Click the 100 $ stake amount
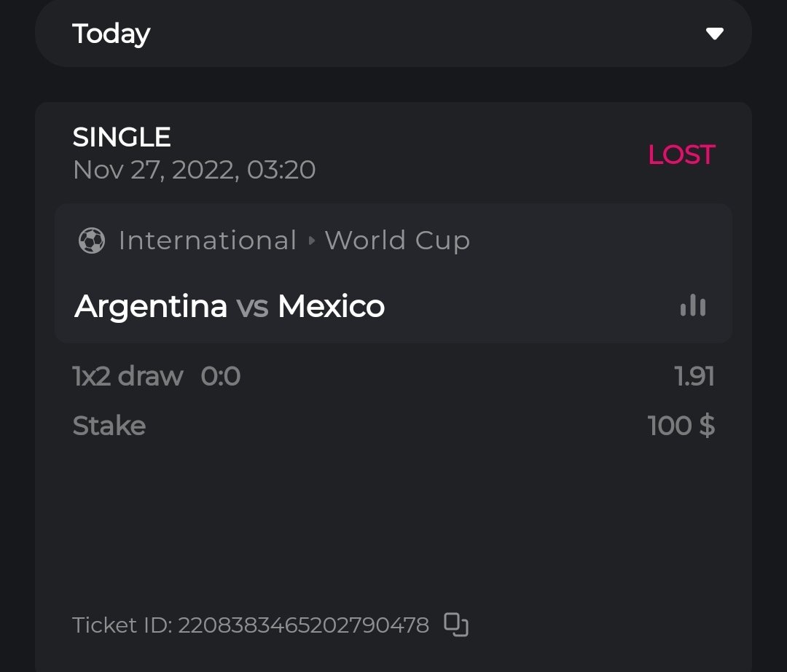This screenshot has height=672, width=787. (681, 426)
